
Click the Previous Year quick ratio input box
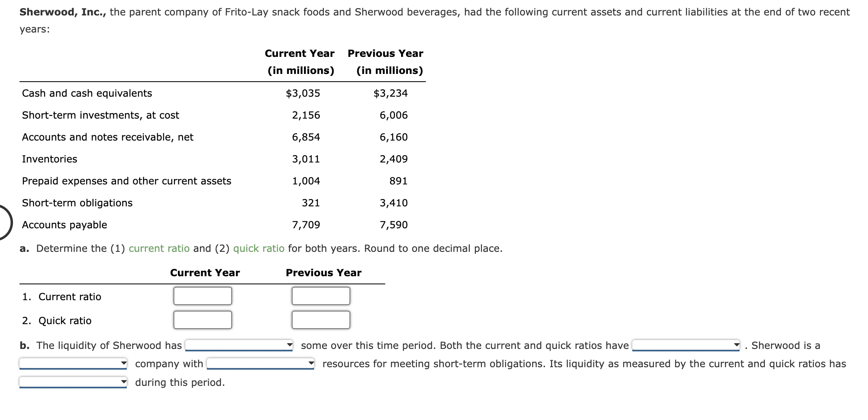coord(320,320)
